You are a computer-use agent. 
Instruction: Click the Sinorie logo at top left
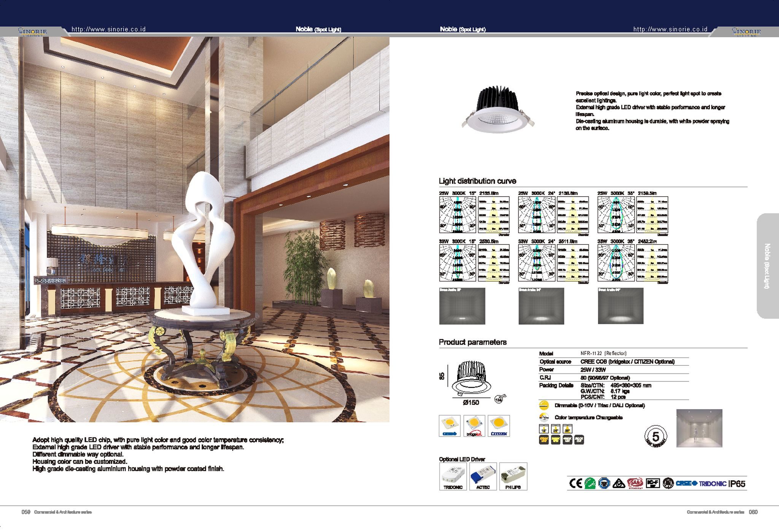click(32, 32)
